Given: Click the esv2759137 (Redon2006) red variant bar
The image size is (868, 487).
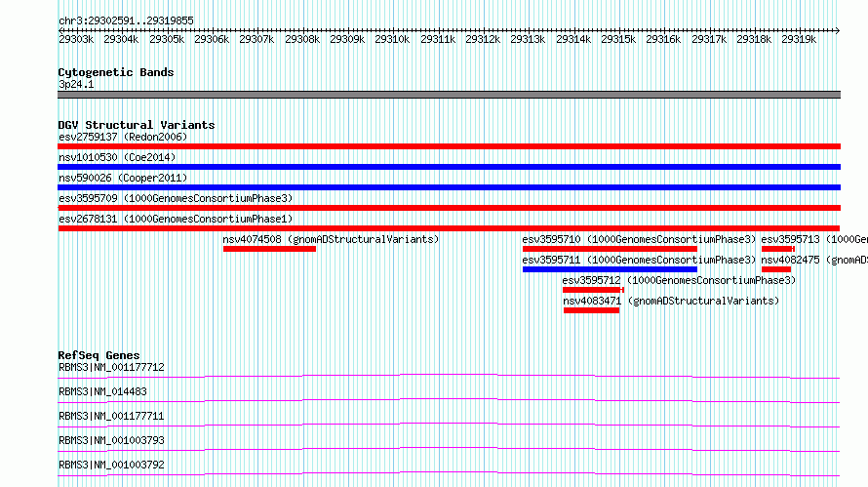Looking at the screenshot, I should [449, 146].
